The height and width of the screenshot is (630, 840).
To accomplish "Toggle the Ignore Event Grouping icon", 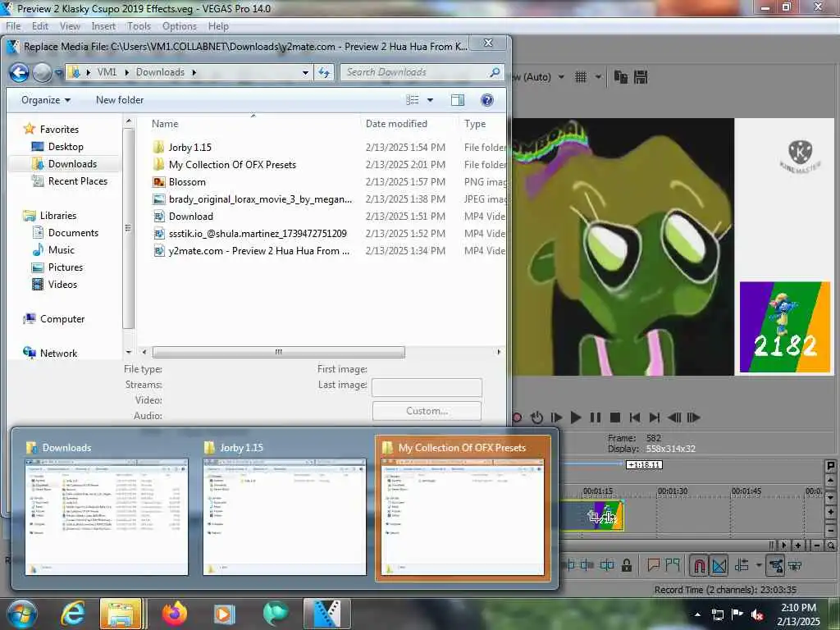I will [x=796, y=565].
